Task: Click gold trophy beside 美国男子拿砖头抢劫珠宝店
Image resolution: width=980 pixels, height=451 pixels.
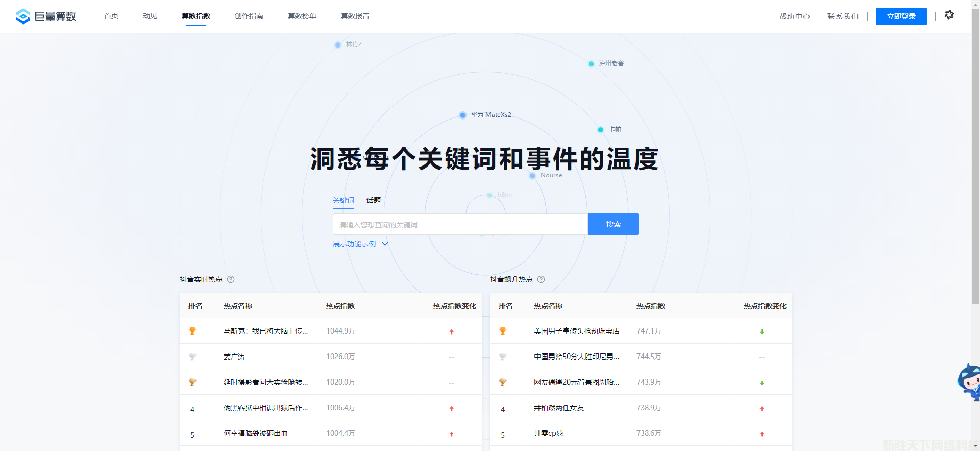Action: pyautogui.click(x=503, y=331)
